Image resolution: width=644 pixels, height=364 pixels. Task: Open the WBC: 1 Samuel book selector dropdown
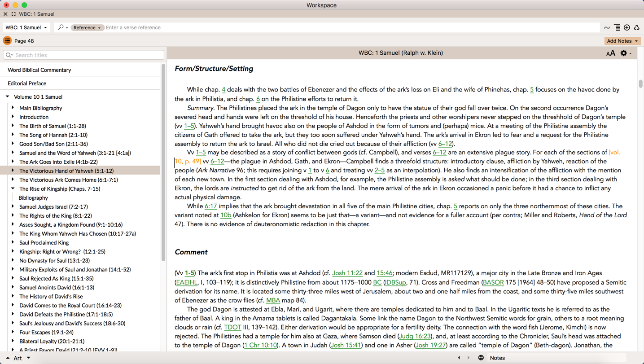point(26,27)
